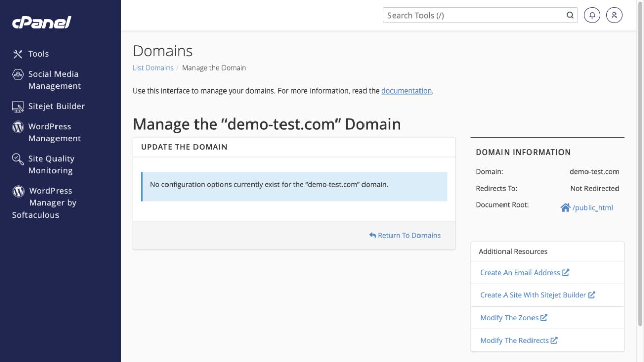The image size is (644, 362).
Task: Click WordPress Manager by Softaculous icon
Action: click(18, 191)
